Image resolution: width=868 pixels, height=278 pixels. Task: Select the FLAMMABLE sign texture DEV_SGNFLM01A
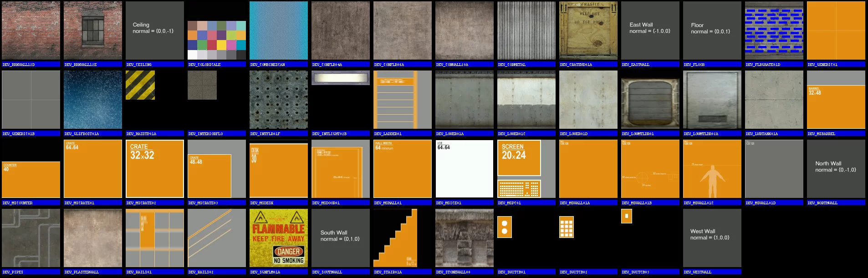pos(279,238)
